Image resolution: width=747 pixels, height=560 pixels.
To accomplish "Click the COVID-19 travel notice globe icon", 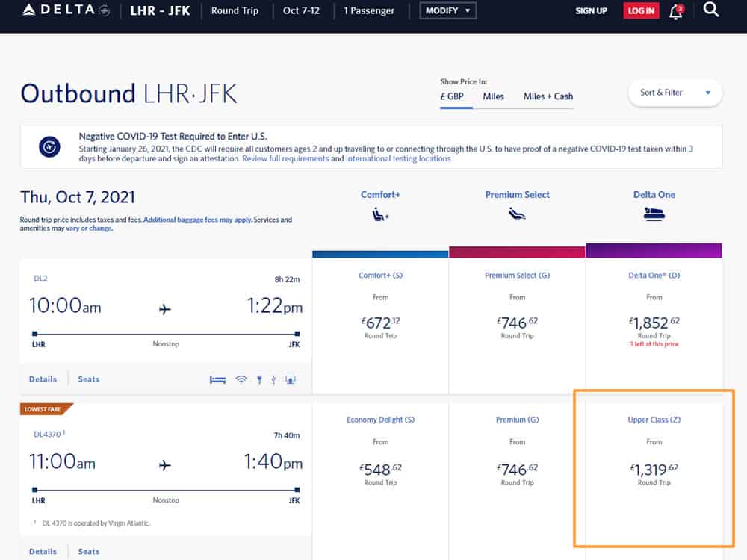I will (49, 146).
